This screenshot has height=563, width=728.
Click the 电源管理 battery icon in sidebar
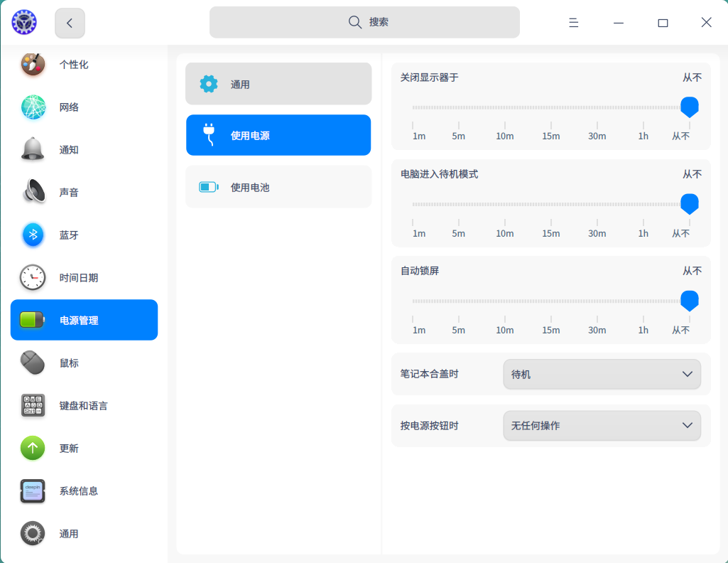[x=33, y=320]
